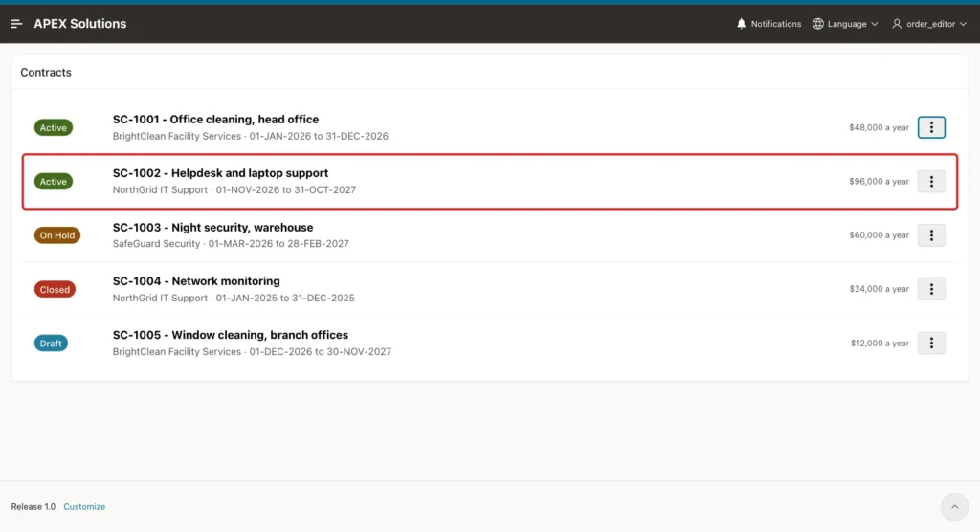Click NorthGrid 01-NOV-2026 to 31-OCT-2027 subtitle
Screen dimensions: 980x532
234,190
